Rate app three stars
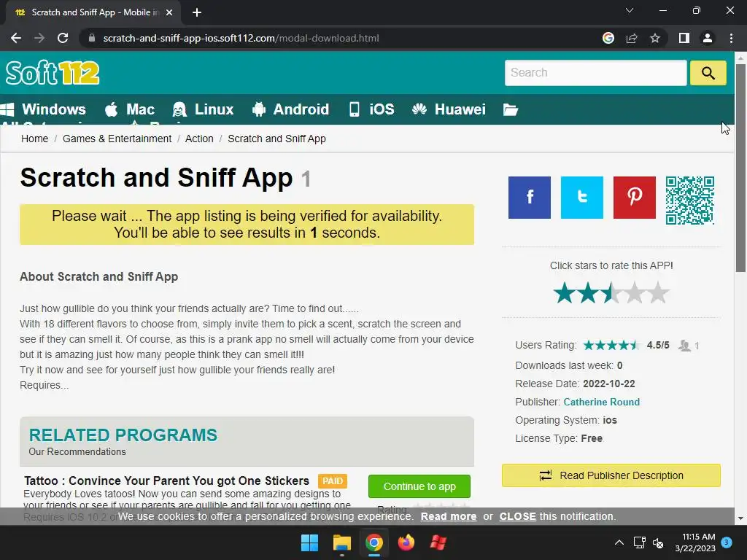747x560 pixels. 611,292
